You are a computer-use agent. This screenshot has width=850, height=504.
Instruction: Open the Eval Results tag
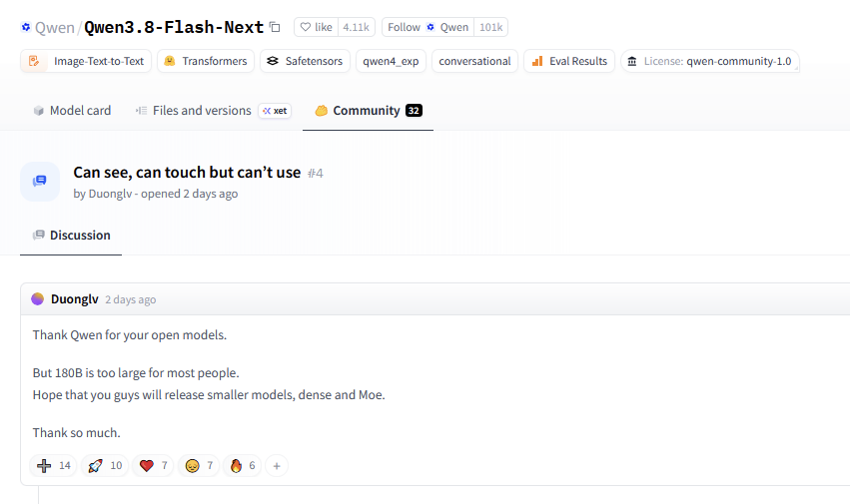click(569, 61)
